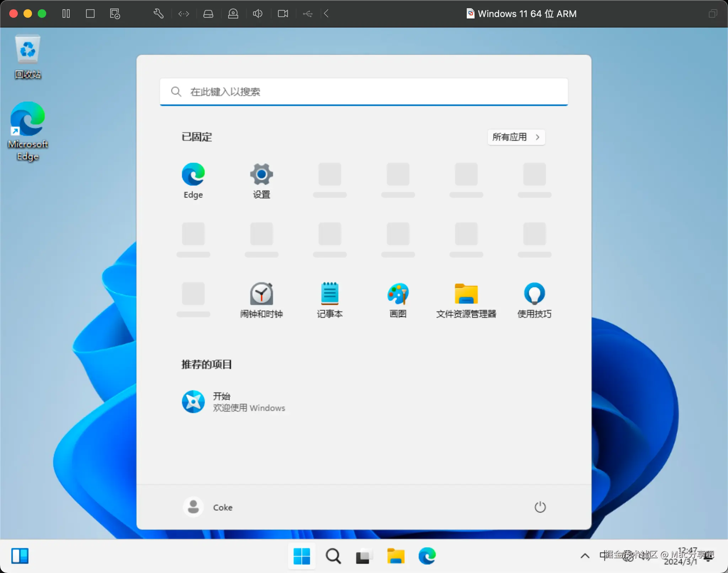Show hidden system tray icons chevron

(x=585, y=556)
